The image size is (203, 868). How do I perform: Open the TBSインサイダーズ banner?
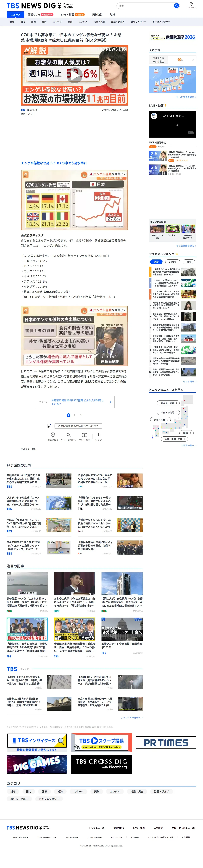[x=37, y=742]
